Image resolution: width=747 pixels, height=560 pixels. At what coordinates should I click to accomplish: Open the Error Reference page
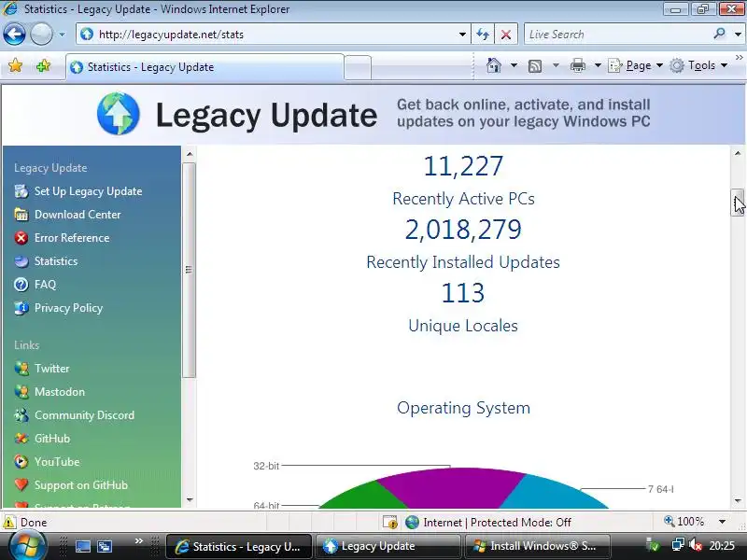click(72, 238)
